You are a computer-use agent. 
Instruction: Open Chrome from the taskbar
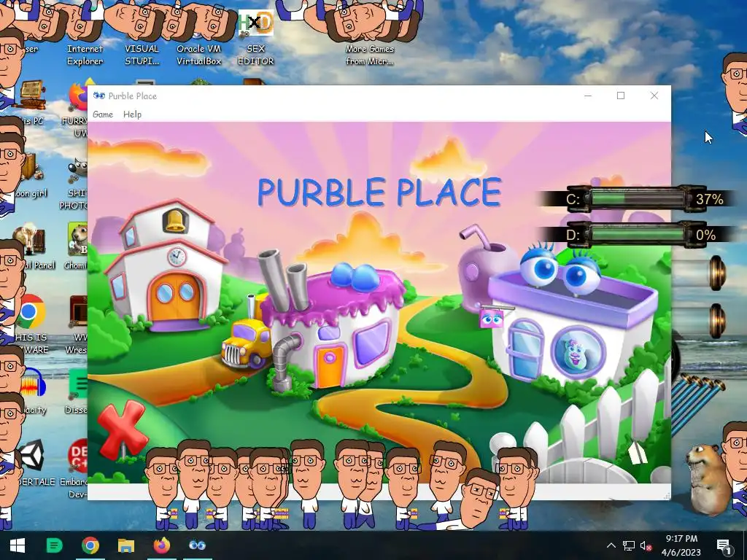pos(90,545)
